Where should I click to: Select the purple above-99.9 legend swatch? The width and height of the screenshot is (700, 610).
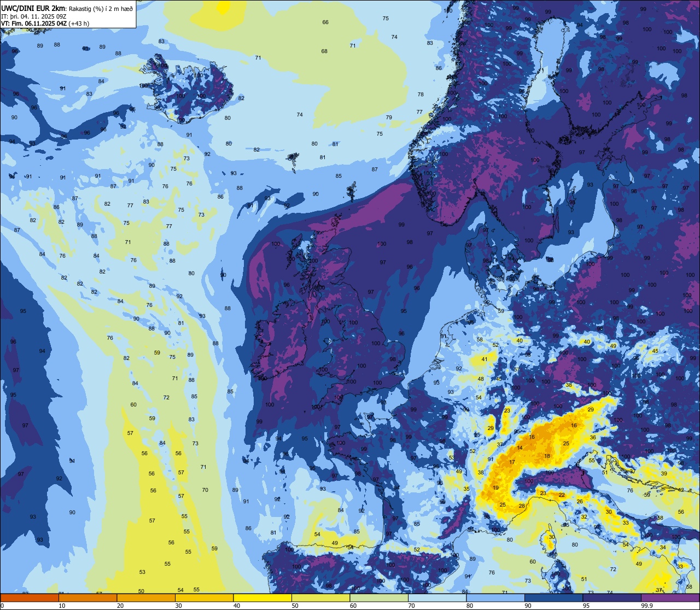(670, 597)
